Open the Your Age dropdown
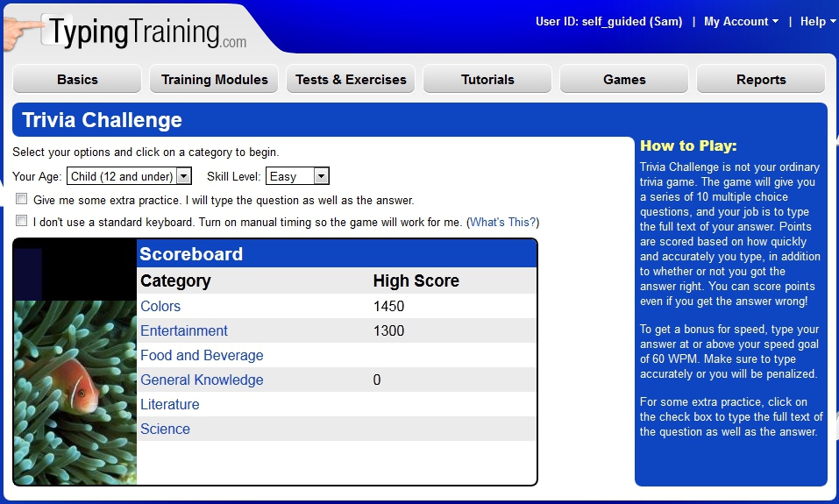This screenshot has width=839, height=504. coord(129,176)
